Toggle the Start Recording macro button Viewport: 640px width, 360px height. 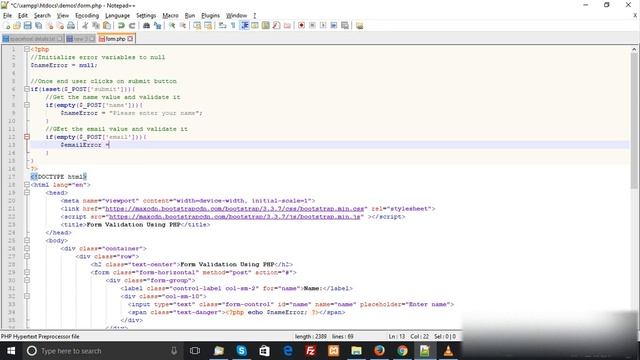tap(301, 25)
